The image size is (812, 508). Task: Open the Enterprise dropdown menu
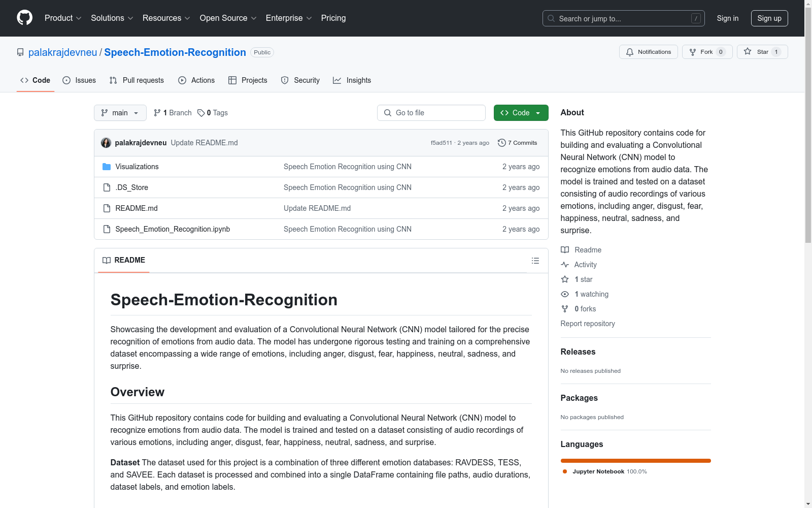pos(289,18)
